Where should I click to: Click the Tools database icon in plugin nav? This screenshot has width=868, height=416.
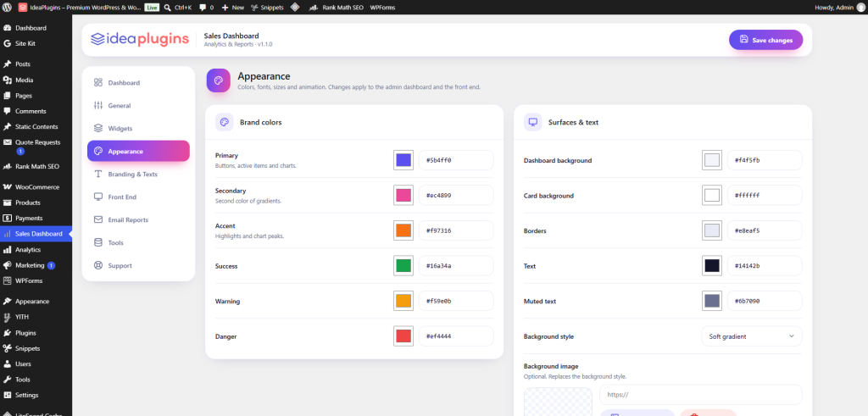98,242
